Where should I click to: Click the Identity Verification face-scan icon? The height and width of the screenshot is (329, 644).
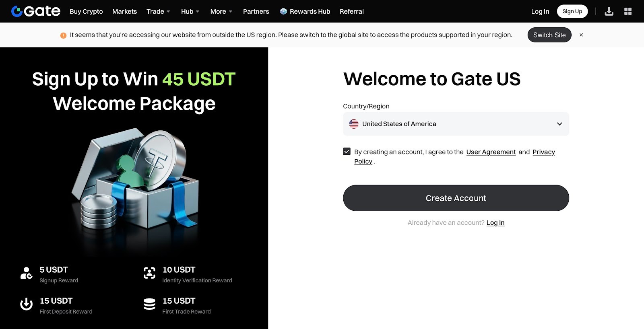click(x=149, y=273)
